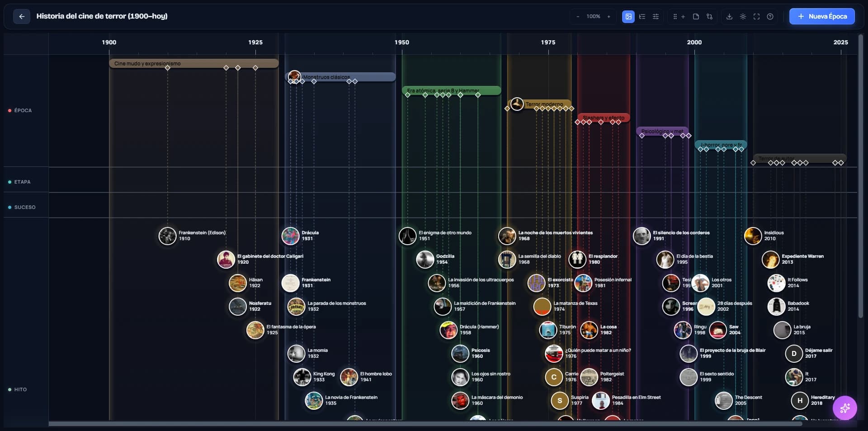The height and width of the screenshot is (431, 868).
Task: Switch to the list tree view icon
Action: click(642, 17)
